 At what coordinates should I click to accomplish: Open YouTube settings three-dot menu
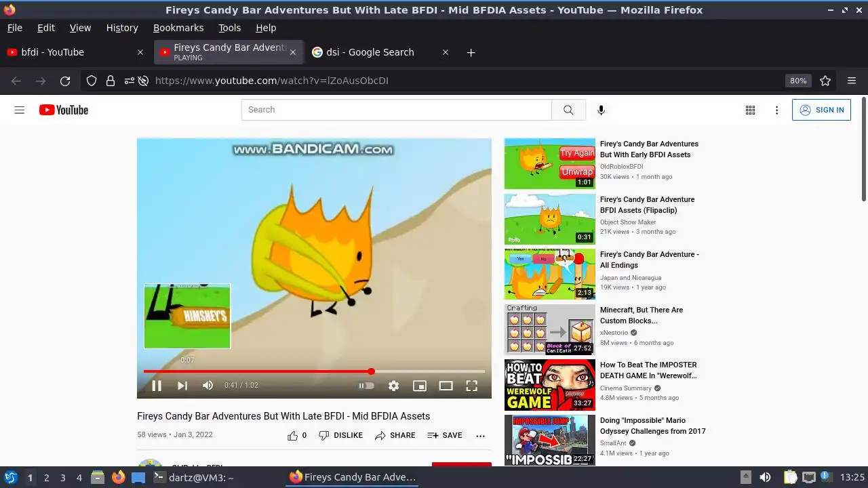tap(777, 110)
